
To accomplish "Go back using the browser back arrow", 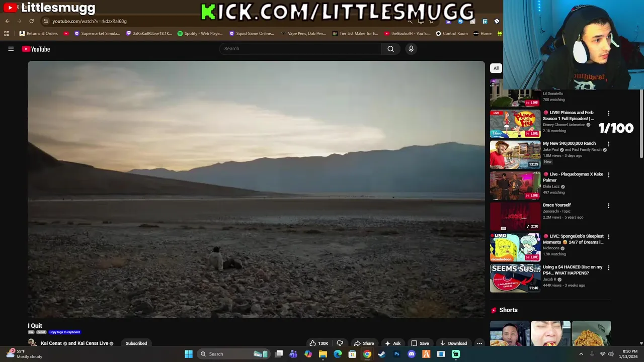I will click(x=8, y=21).
